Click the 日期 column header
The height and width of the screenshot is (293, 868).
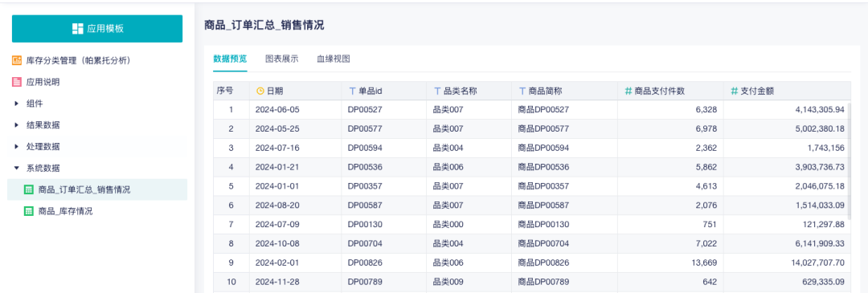click(296, 91)
